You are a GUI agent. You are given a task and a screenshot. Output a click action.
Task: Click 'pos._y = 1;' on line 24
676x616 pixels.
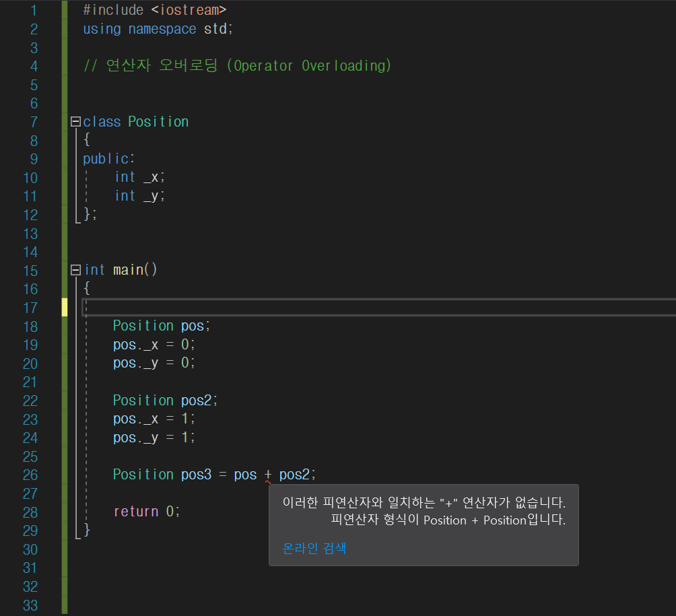(154, 438)
